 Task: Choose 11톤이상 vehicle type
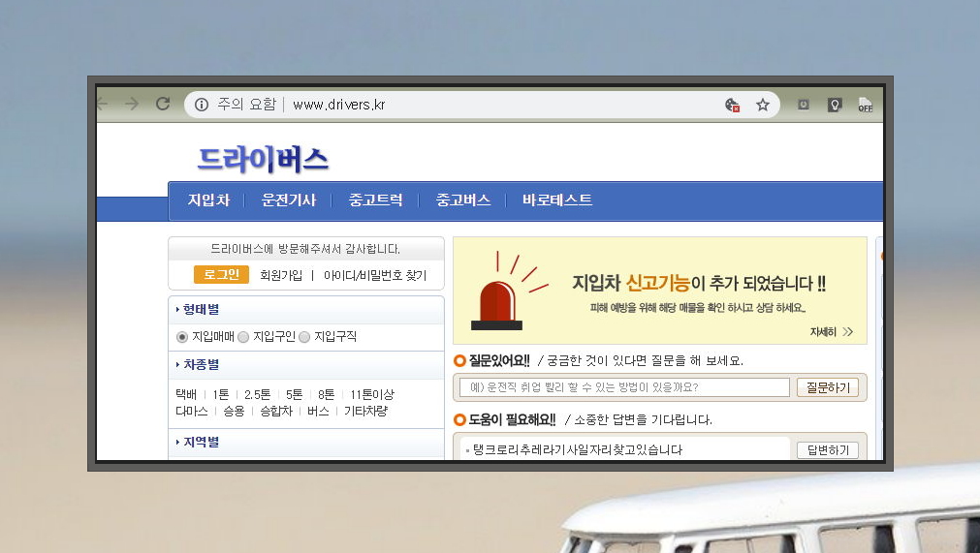pyautogui.click(x=372, y=394)
